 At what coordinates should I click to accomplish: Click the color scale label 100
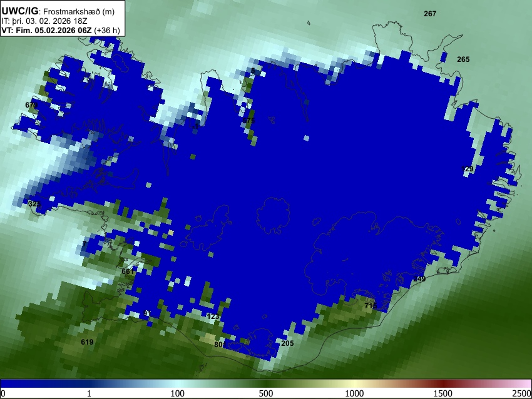177,393
